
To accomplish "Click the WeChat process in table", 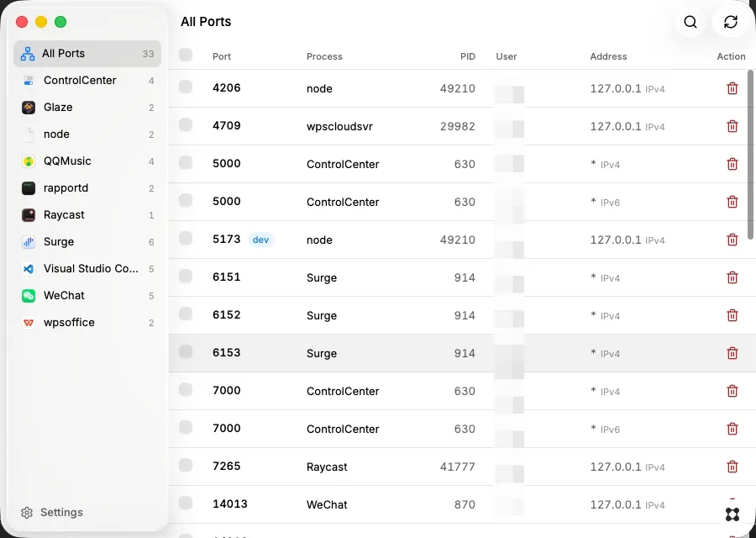I will click(327, 504).
